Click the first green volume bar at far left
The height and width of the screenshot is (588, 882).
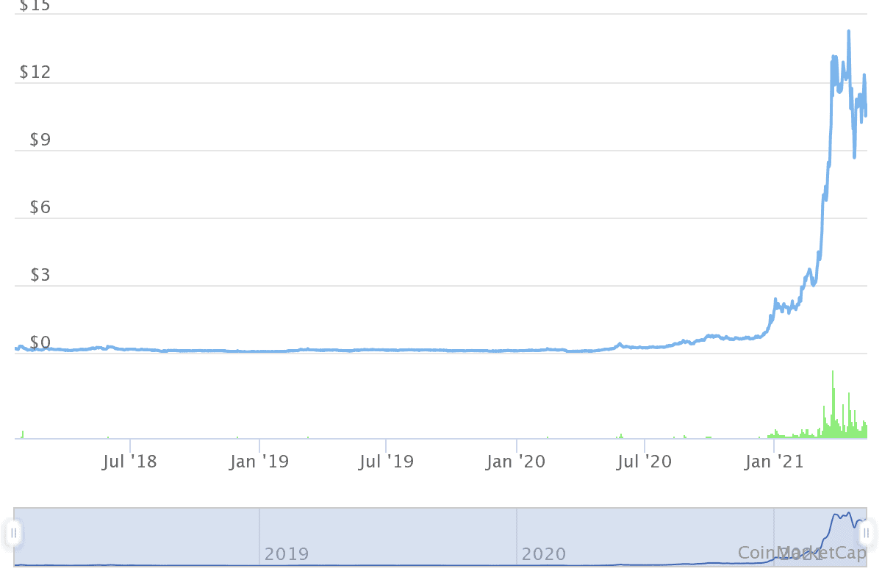(x=23, y=434)
